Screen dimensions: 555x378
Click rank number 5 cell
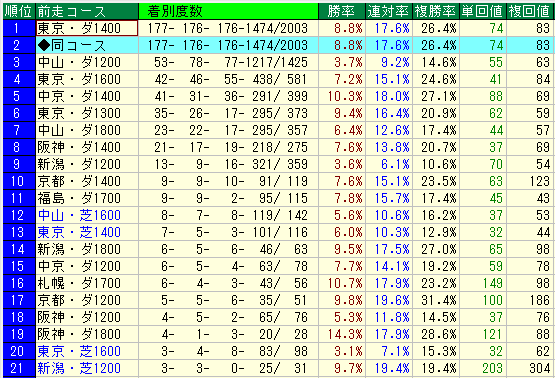[x=19, y=96]
